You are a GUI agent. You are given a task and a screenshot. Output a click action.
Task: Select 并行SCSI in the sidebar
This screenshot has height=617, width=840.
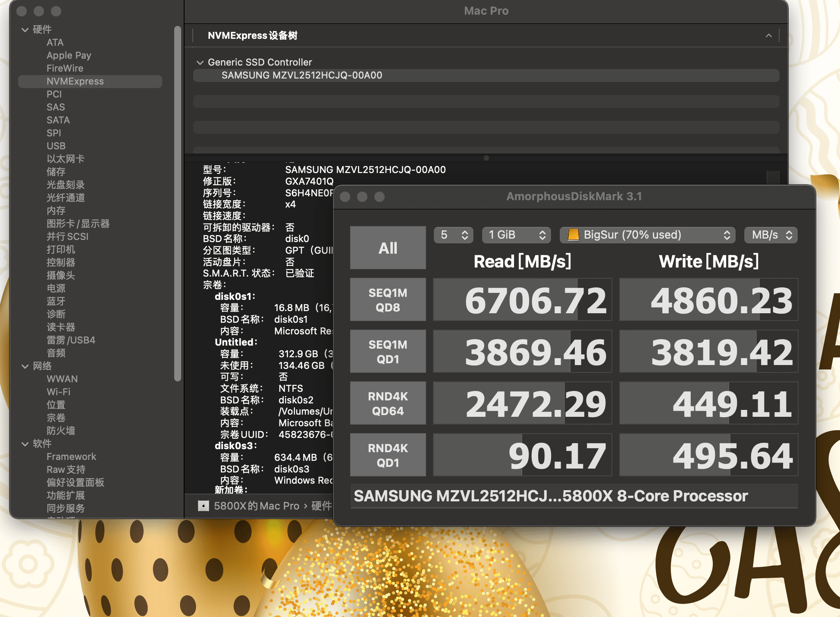tap(68, 236)
